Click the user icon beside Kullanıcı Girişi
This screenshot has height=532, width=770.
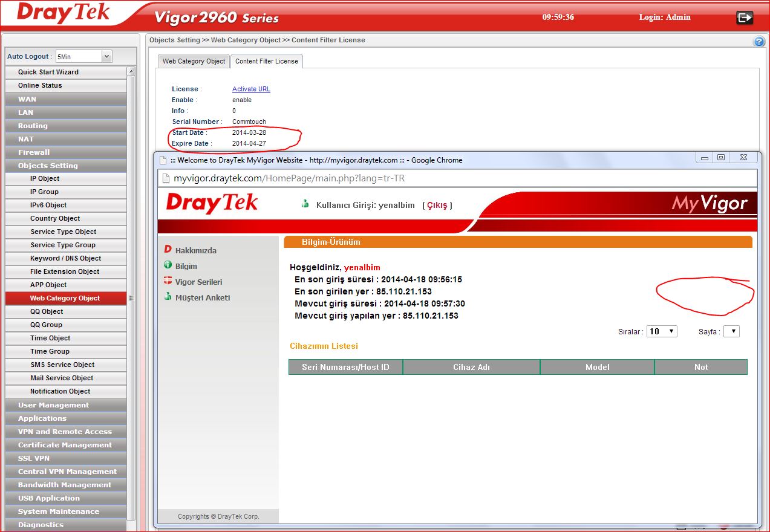tap(305, 204)
